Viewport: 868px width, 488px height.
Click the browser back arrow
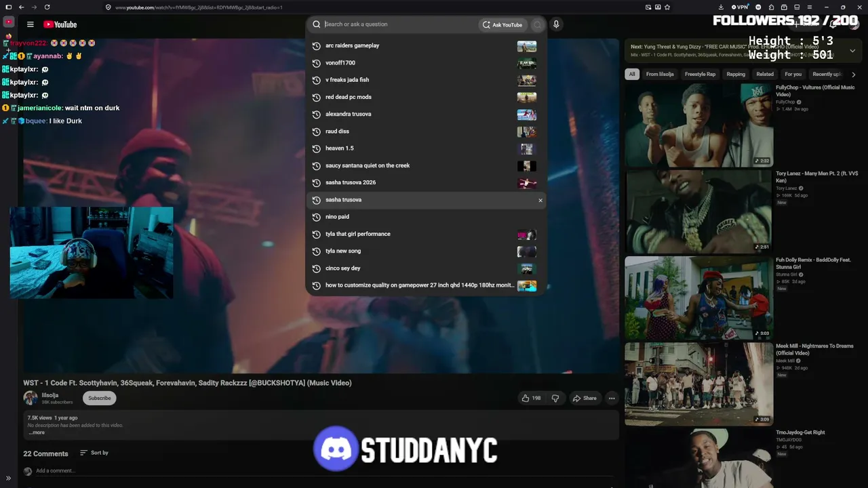click(x=21, y=7)
